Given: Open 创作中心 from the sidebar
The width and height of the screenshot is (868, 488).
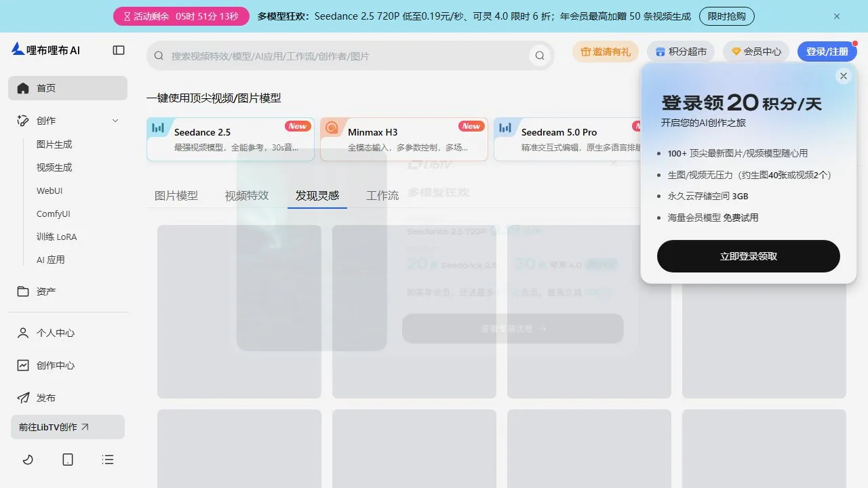Looking at the screenshot, I should 68,365.
